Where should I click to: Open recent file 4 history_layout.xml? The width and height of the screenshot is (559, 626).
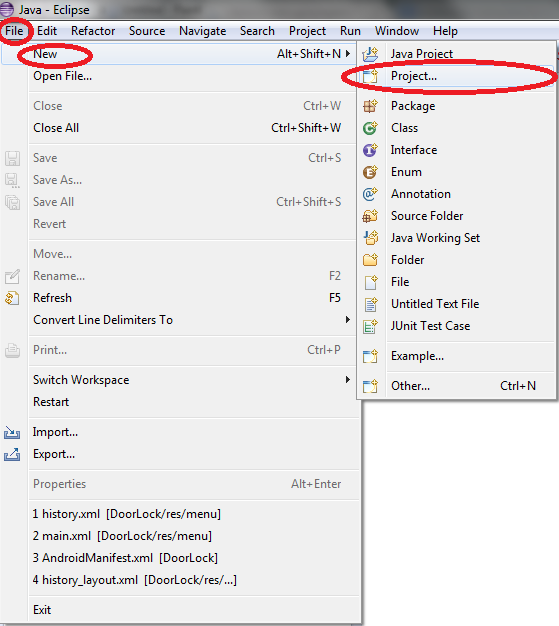click(x=135, y=580)
